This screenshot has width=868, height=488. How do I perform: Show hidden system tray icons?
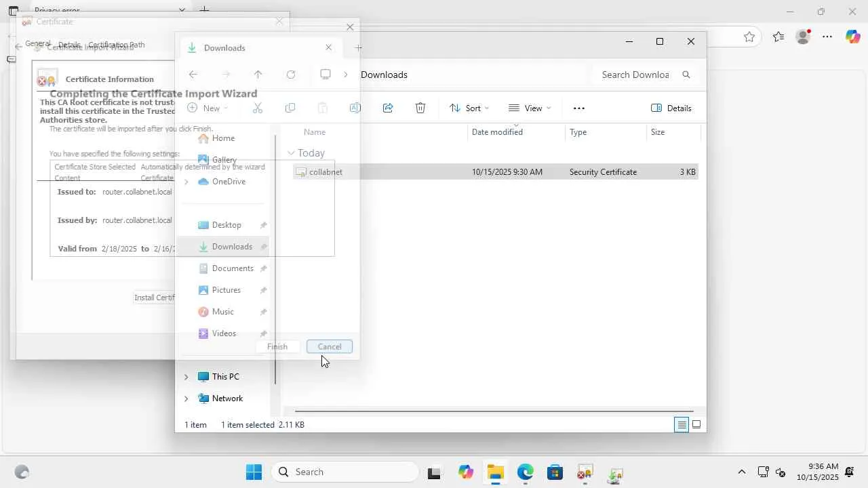click(x=741, y=472)
